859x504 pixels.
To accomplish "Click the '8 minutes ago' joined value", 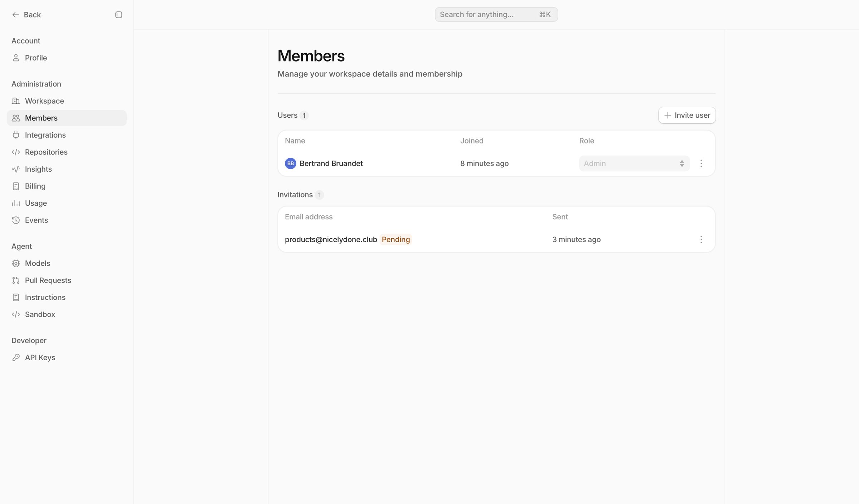I will point(484,163).
